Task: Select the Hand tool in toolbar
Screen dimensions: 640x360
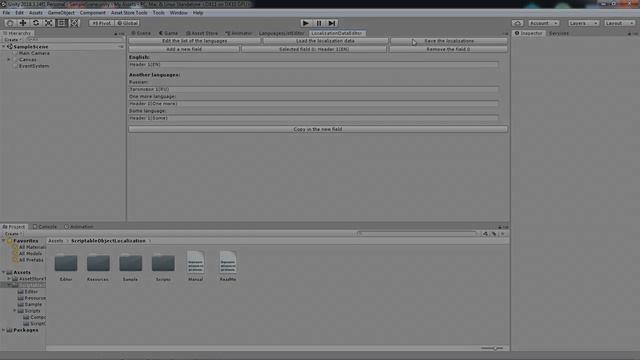Action: pyautogui.click(x=10, y=23)
